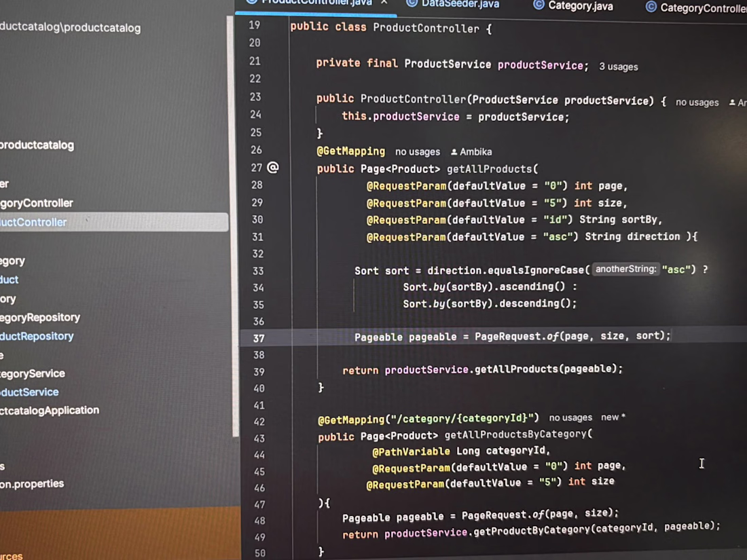Click the class icon on DataSeeder.java tab

412,3
